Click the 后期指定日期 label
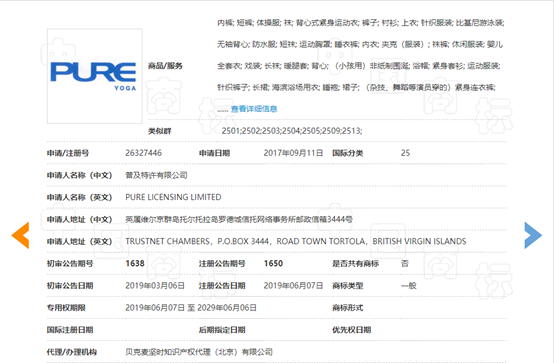This screenshot has height=363, width=554. tap(222, 330)
